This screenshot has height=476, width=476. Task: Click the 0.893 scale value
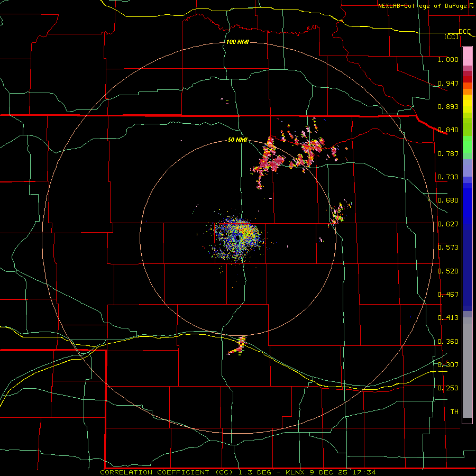click(448, 106)
